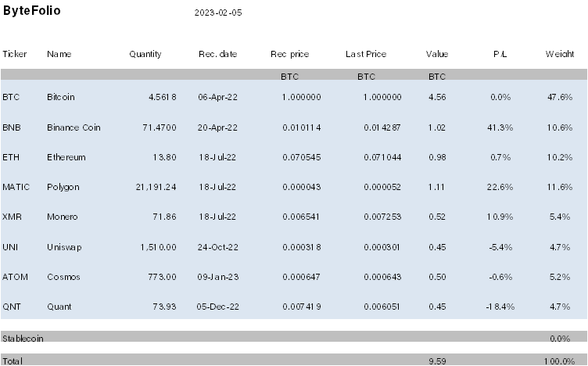Select quantity 21,191.24
Viewport: 588px width, 366px height.
(x=156, y=187)
